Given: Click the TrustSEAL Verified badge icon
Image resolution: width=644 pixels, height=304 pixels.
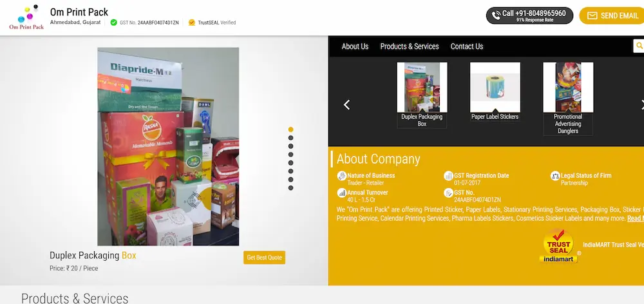Looking at the screenshot, I should point(192,23).
